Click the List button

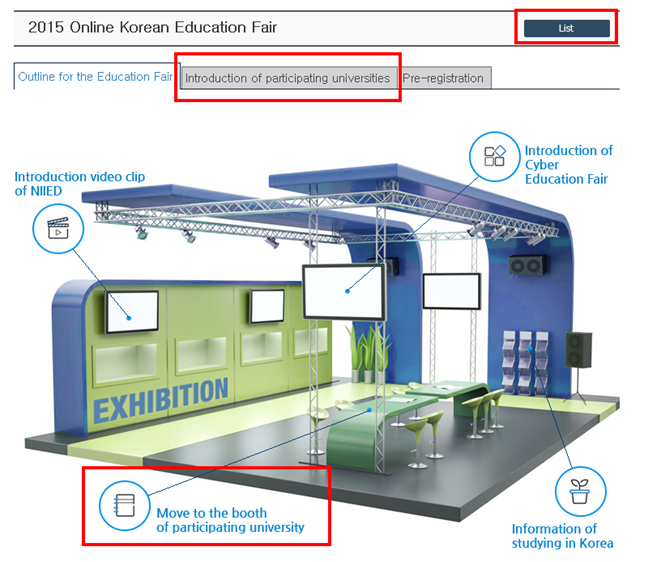click(x=566, y=28)
